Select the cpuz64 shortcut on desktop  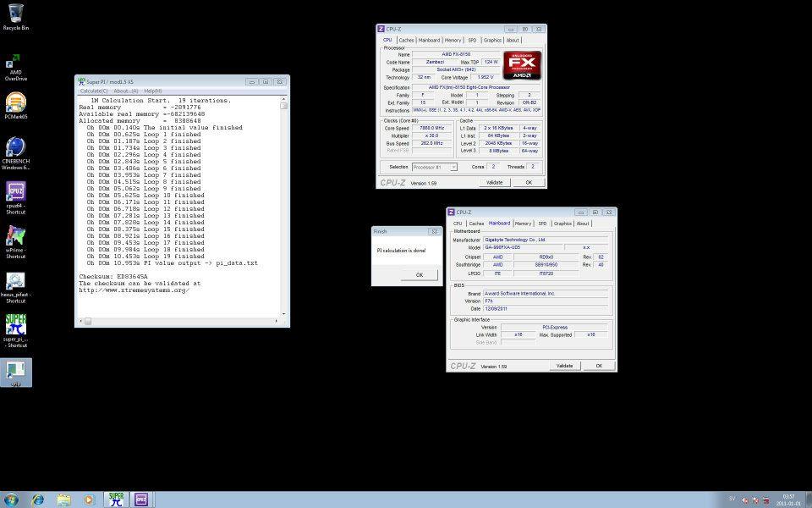(15, 198)
